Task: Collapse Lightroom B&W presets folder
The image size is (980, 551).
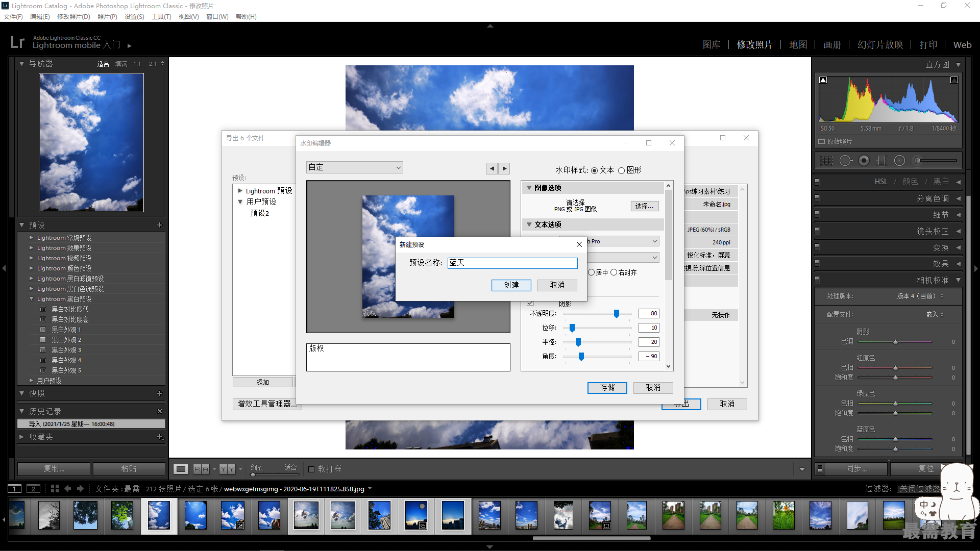Action: (31, 299)
